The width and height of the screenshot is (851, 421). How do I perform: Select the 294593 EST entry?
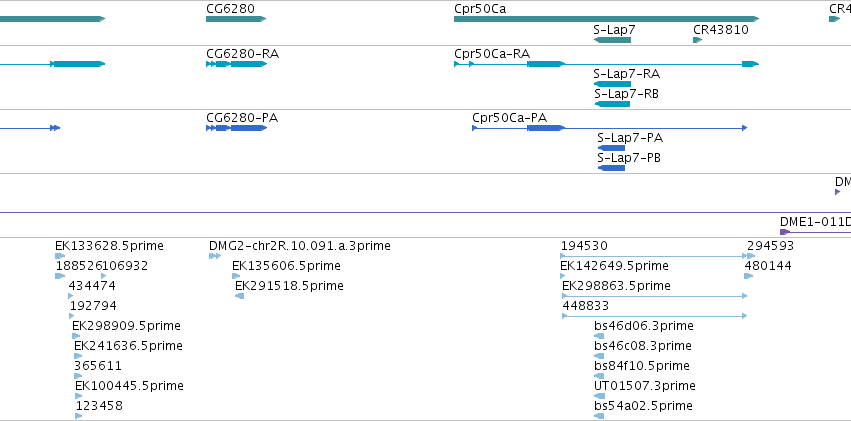point(751,256)
